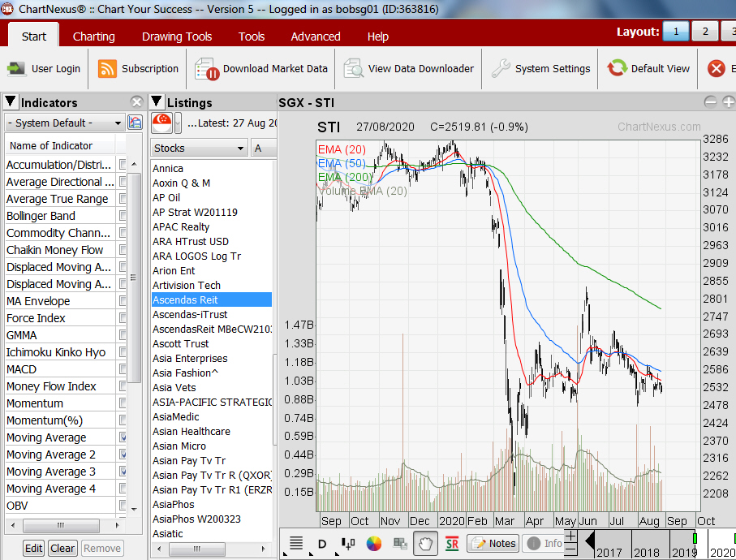This screenshot has height=560, width=736.
Task: Enable the Bollinger Band checkbox
Action: tap(123, 215)
